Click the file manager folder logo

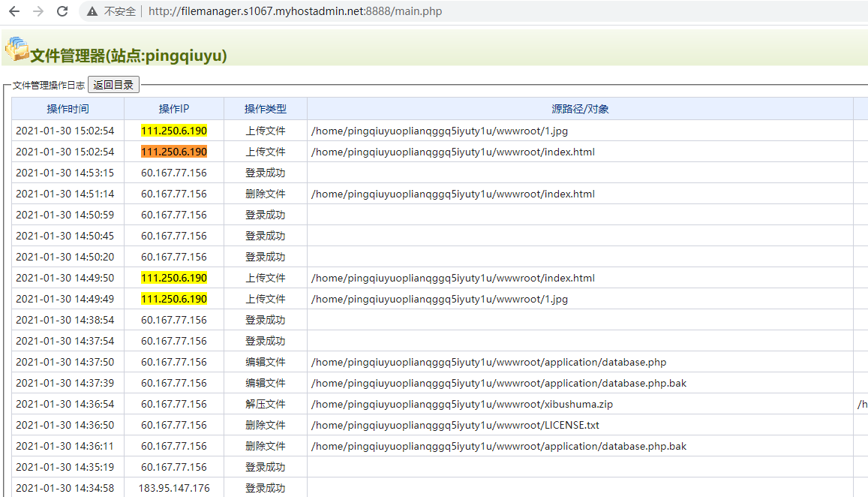coord(17,49)
